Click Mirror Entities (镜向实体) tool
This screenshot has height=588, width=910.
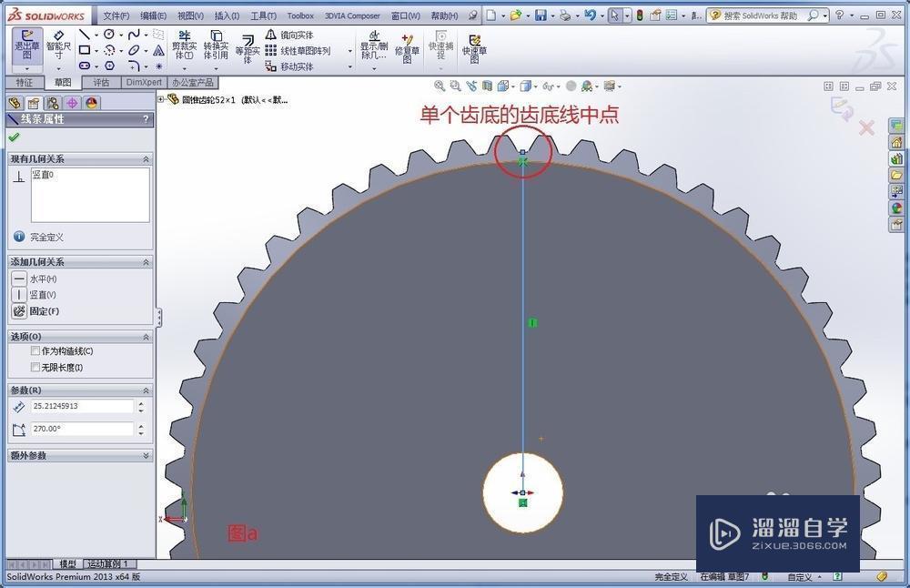289,35
